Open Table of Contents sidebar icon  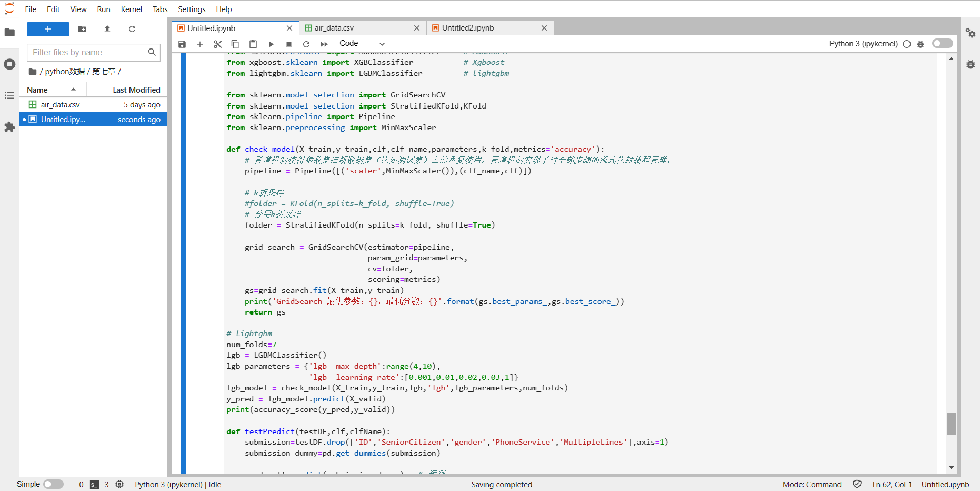[x=9, y=95]
